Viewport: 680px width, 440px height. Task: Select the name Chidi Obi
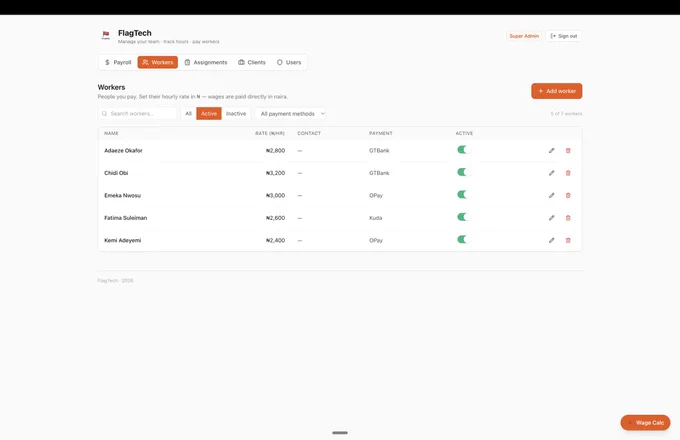(116, 173)
